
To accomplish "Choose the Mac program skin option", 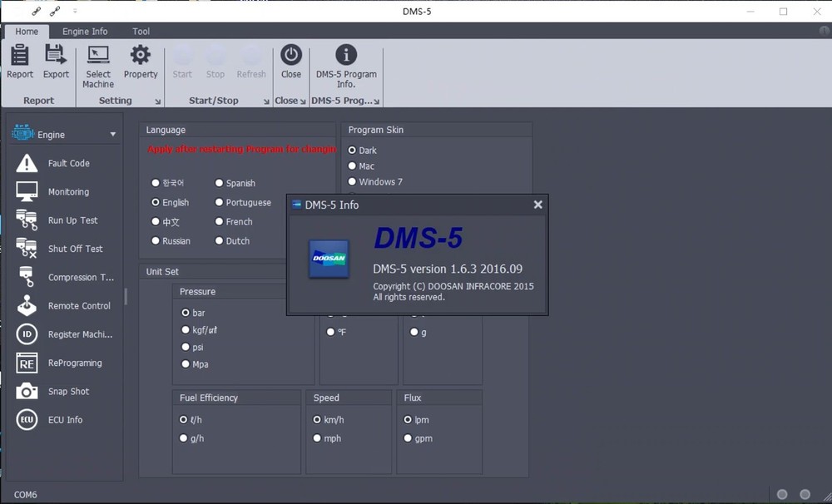I will point(353,166).
